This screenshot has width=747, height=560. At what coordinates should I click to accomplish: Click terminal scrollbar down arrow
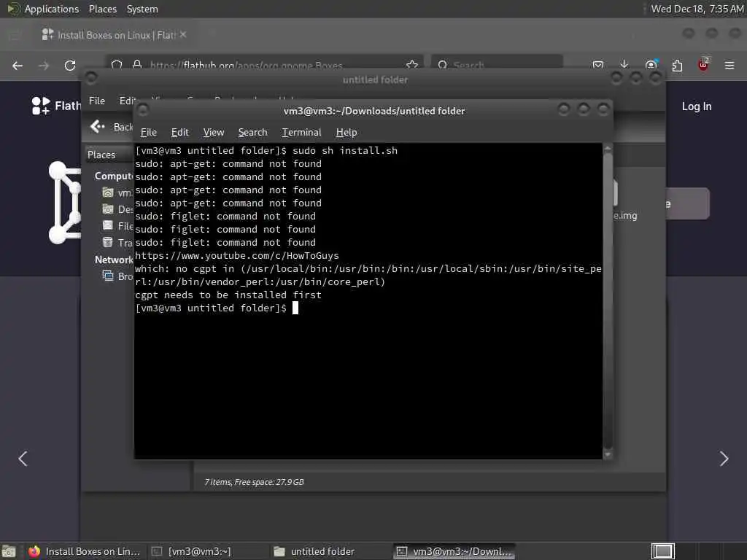tap(608, 455)
